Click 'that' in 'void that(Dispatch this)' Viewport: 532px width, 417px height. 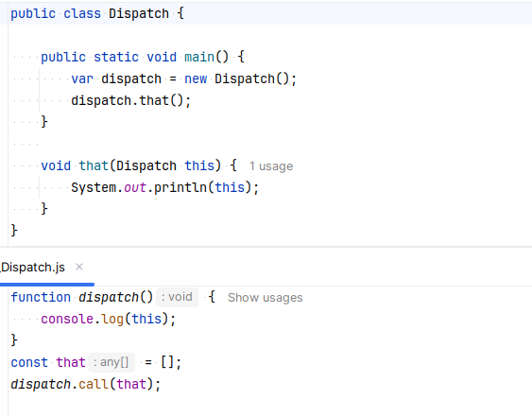pos(94,165)
